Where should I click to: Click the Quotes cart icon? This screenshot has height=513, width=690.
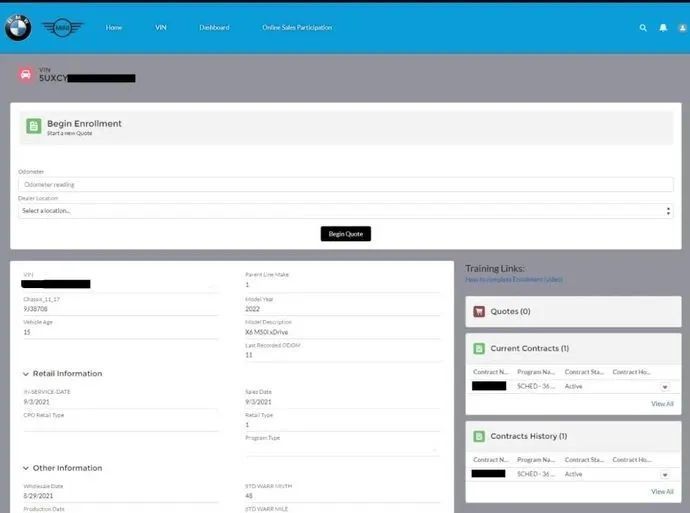click(479, 311)
